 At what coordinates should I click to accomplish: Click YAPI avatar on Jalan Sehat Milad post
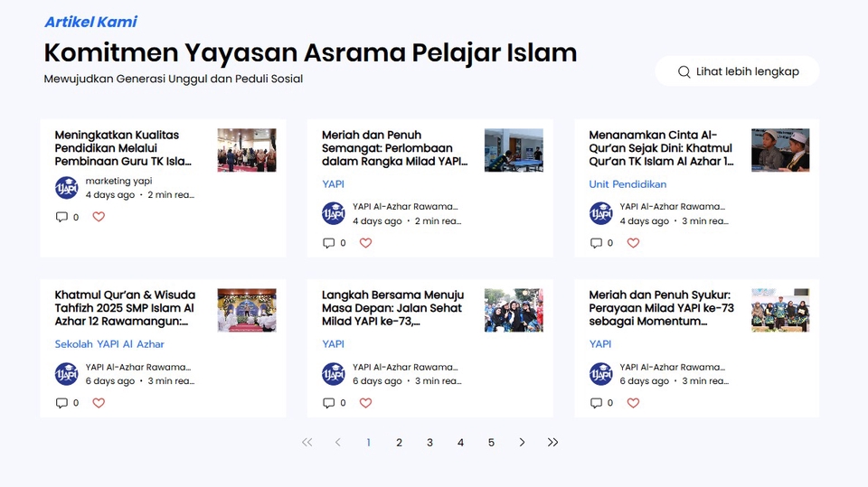334,374
